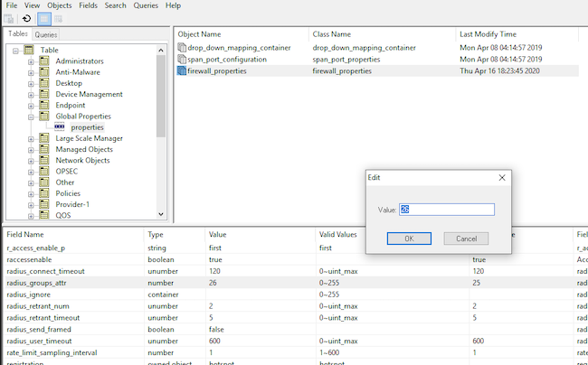Click the Network Objects table icon
588x365 pixels.
click(44, 160)
